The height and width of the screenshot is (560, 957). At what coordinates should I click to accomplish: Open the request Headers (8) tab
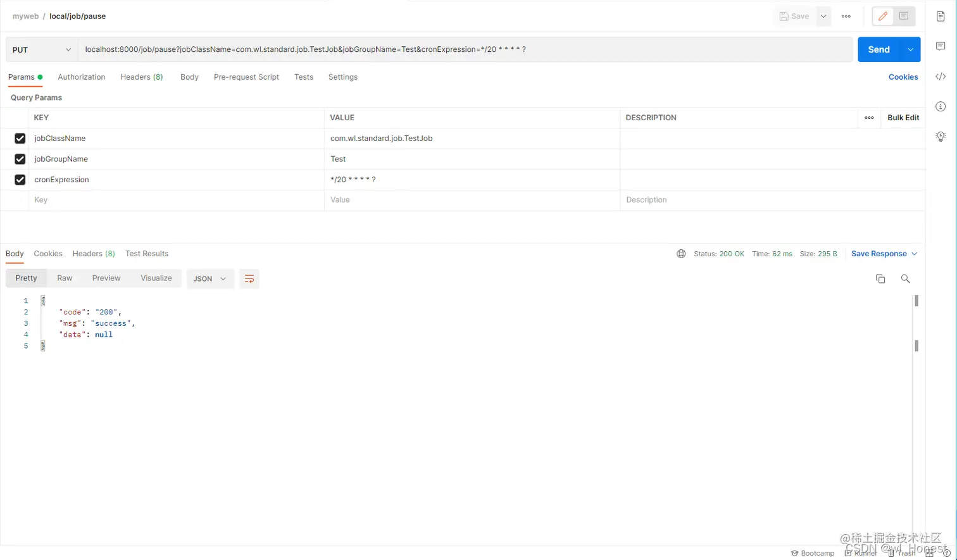(x=142, y=77)
